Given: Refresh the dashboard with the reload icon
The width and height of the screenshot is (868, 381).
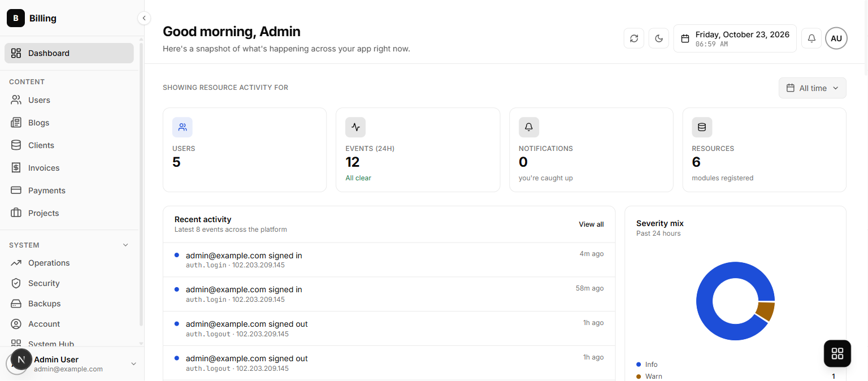Looking at the screenshot, I should (634, 38).
